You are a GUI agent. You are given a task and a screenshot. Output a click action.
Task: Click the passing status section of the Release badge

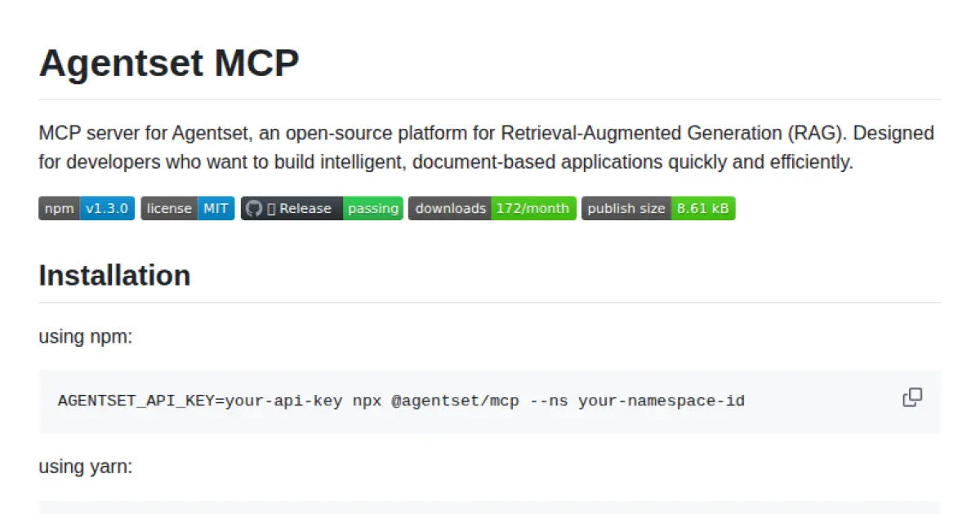click(372, 208)
